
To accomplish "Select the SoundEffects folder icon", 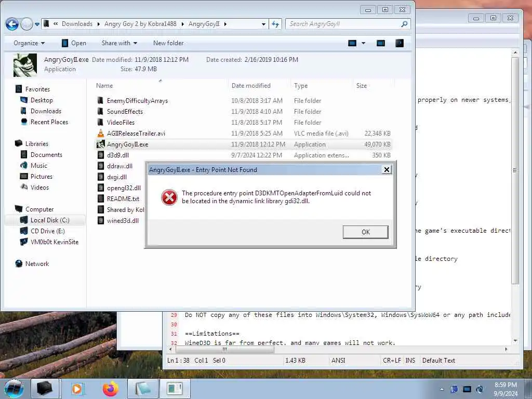I will tap(100, 111).
